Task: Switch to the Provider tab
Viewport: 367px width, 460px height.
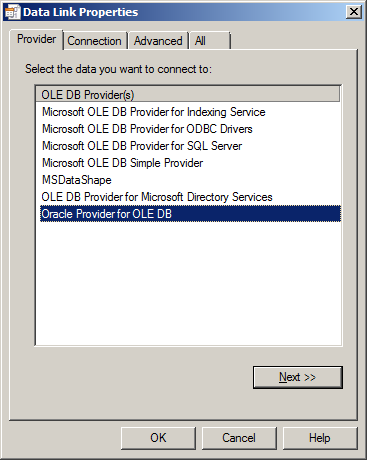Action: [x=36, y=39]
